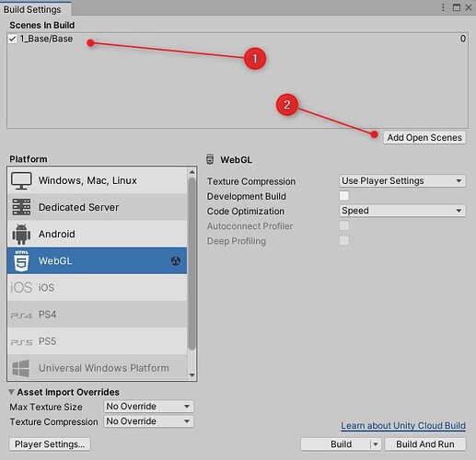Select the WebGL platform row
476x460 pixels.
[97, 260]
